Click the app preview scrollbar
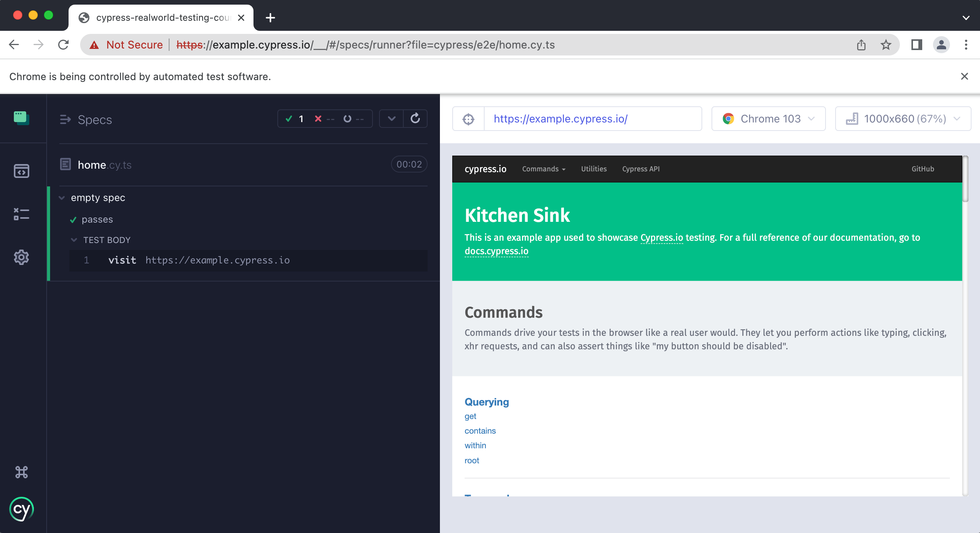Image resolution: width=980 pixels, height=533 pixels. click(965, 179)
